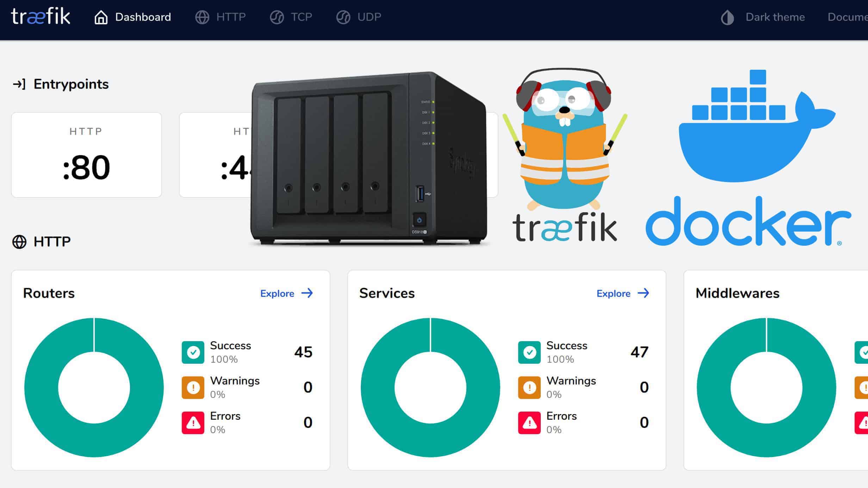Select the HTTP :80 entrypoint card

point(86,155)
